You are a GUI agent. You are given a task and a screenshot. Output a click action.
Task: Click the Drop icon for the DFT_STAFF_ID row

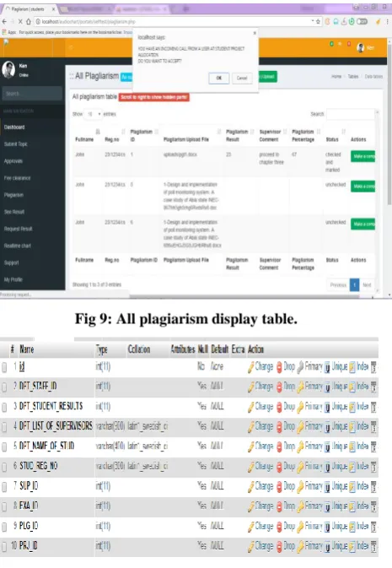click(279, 387)
